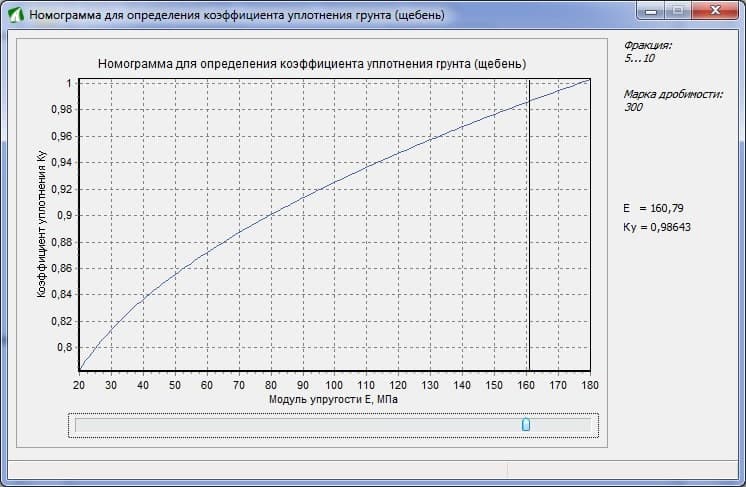The height and width of the screenshot is (487, 746).
Task: Maximize the nomogram window
Action: 678,11
